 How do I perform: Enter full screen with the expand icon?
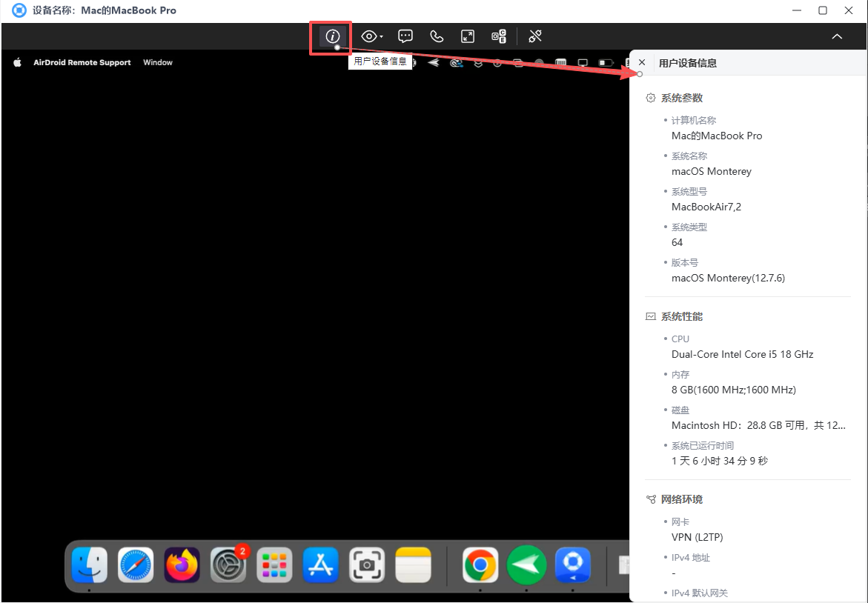pyautogui.click(x=468, y=36)
